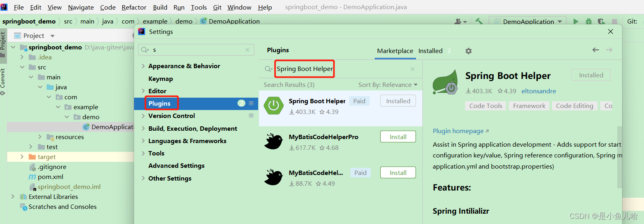This screenshot has width=644, height=224.
Task: Click the settings search input field
Action: click(196, 50)
